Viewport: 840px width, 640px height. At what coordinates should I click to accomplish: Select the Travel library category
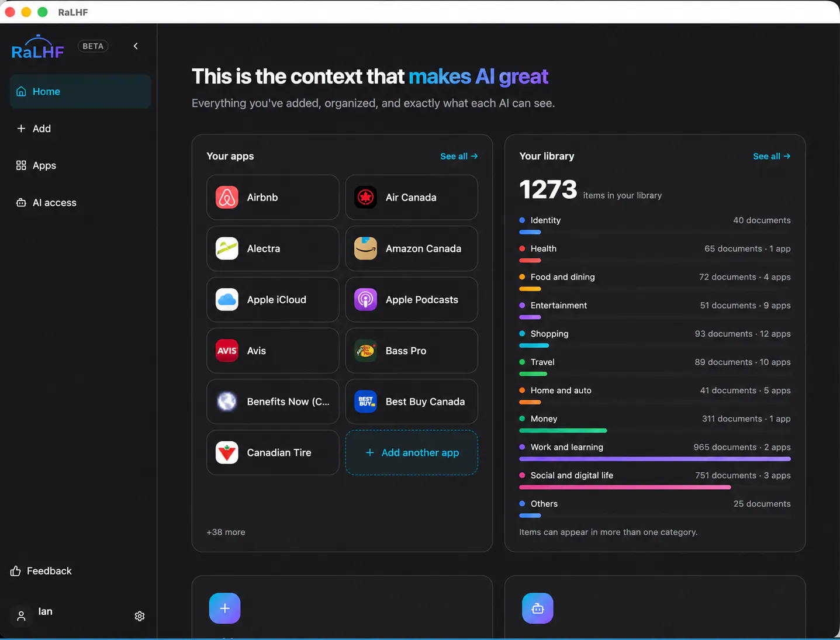tap(655, 366)
